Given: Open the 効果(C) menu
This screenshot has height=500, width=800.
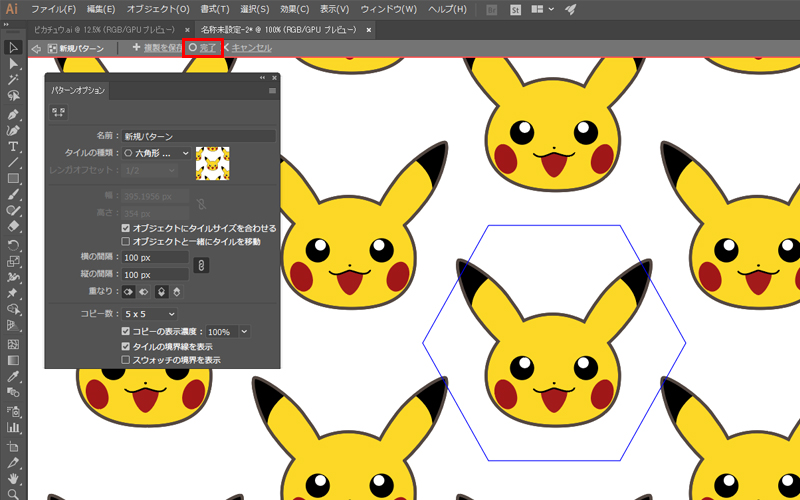Looking at the screenshot, I should pos(295,9).
